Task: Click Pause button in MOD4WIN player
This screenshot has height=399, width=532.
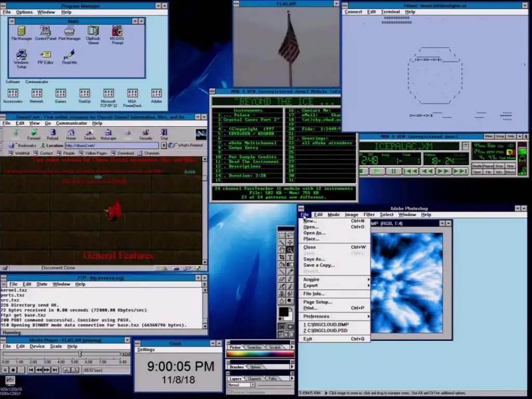Action: pyautogui.click(x=394, y=171)
